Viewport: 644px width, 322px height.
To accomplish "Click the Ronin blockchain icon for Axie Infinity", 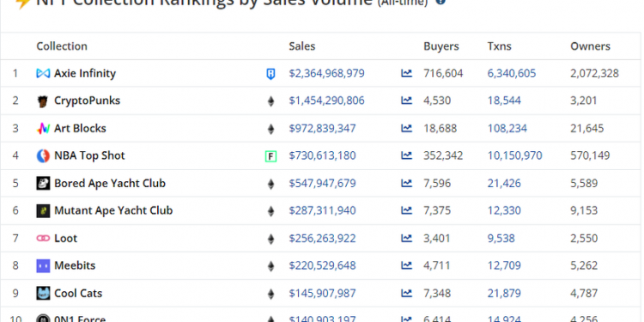I will (x=270, y=74).
